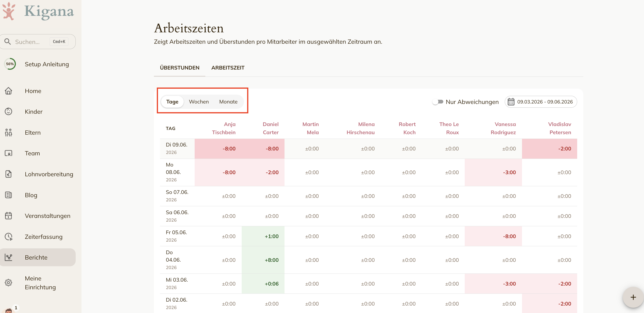This screenshot has width=644, height=313.
Task: Open the Home sidebar icon
Action: [9, 91]
